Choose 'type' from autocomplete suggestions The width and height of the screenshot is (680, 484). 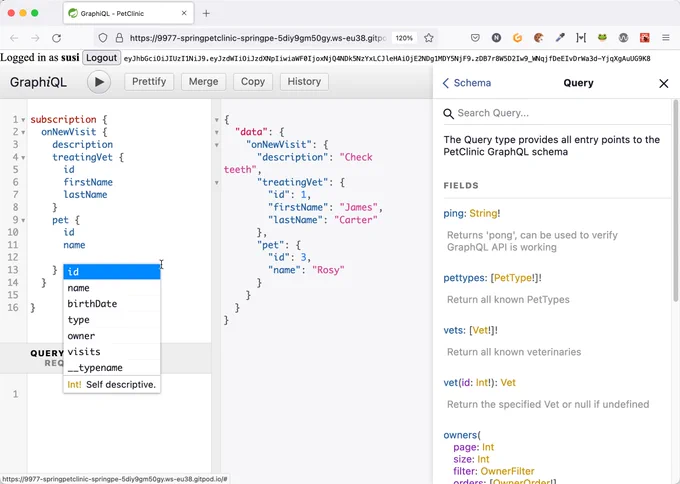pyautogui.click(x=112, y=320)
